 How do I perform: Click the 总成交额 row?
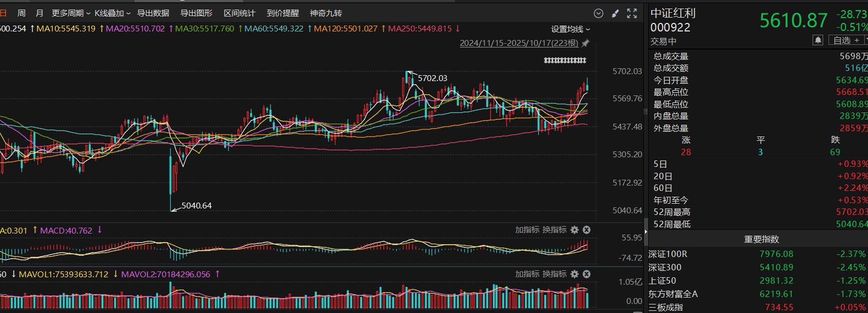pyautogui.click(x=758, y=68)
